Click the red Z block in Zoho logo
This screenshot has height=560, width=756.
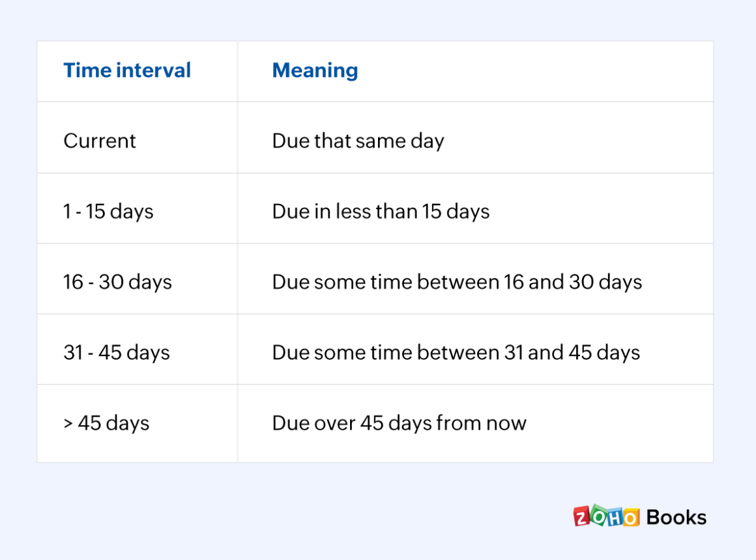[582, 516]
